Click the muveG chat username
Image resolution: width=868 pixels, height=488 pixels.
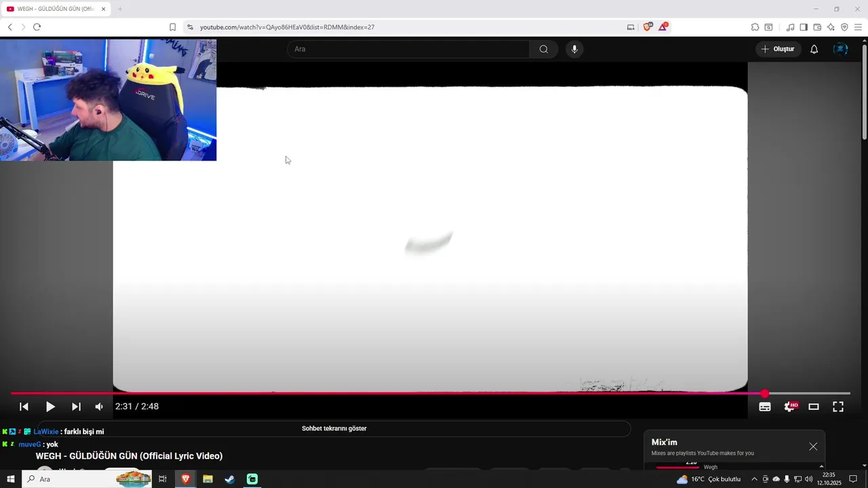pos(30,445)
